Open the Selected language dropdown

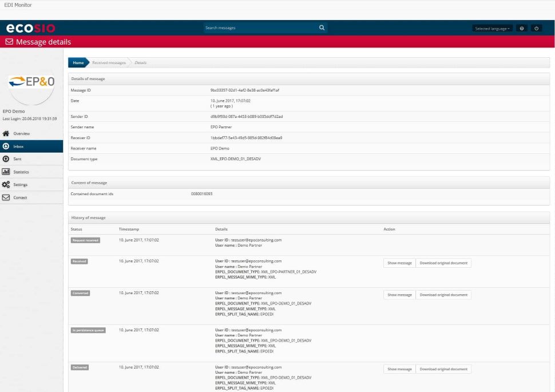click(491, 28)
